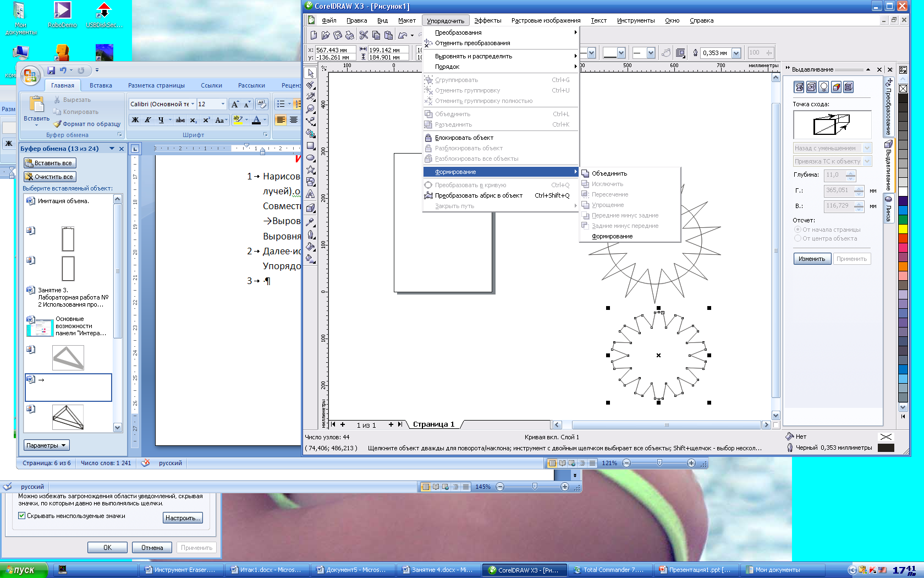Click the 'Изменить' button in extrude docker
The image size is (924, 578).
coord(812,259)
